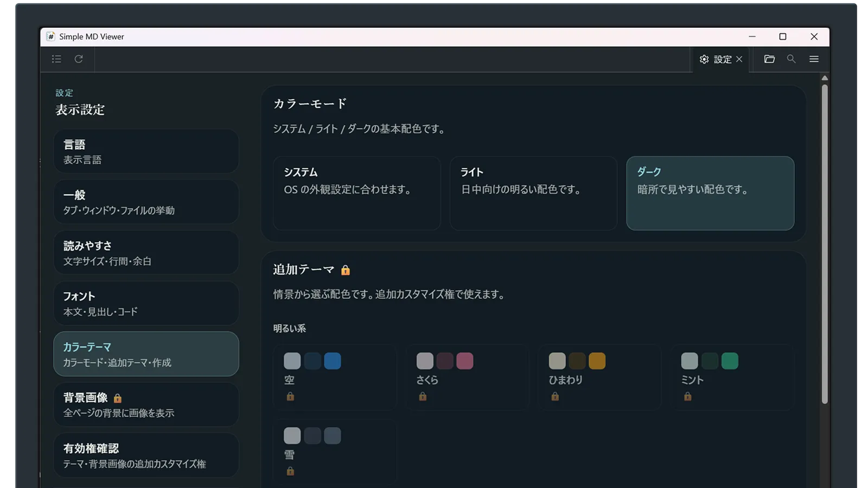Choose the ミント theme card
868x488 pixels.
732,377
